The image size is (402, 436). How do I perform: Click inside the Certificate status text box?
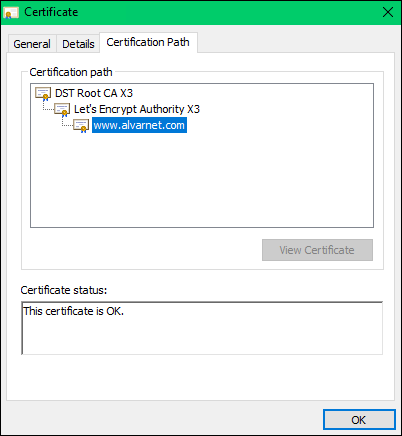tap(202, 328)
